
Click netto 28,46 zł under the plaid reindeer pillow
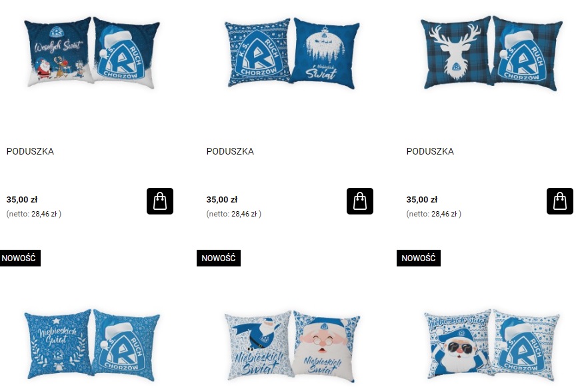coord(433,214)
